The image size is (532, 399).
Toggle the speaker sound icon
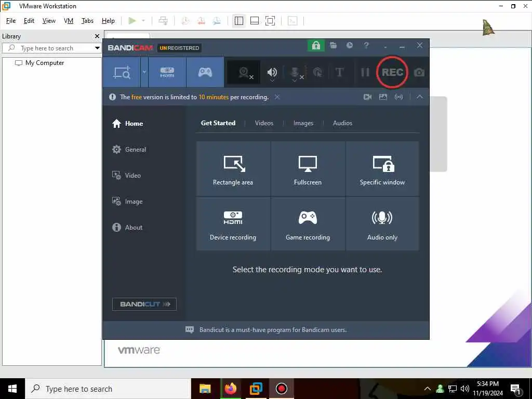pyautogui.click(x=272, y=72)
